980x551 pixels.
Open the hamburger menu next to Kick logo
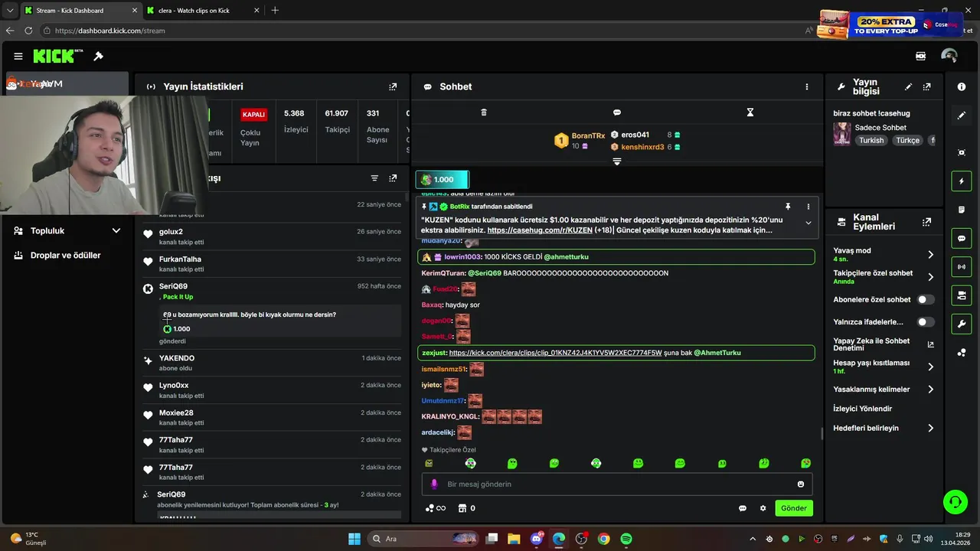18,56
